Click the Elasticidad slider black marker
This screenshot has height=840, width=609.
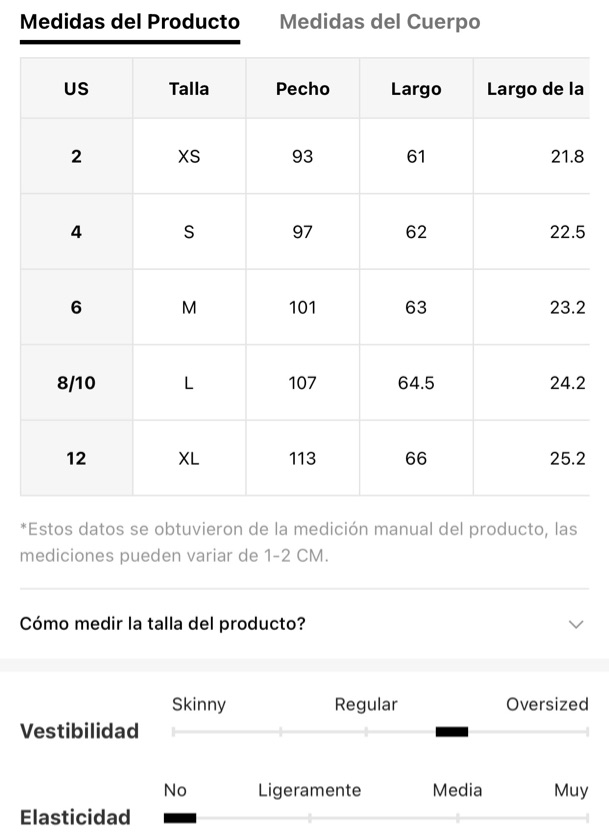click(180, 818)
